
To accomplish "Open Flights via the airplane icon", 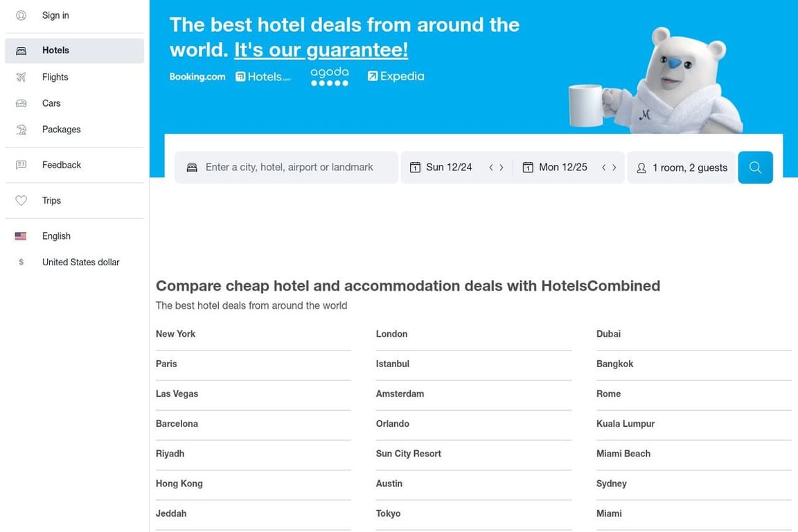I will pyautogui.click(x=21, y=77).
